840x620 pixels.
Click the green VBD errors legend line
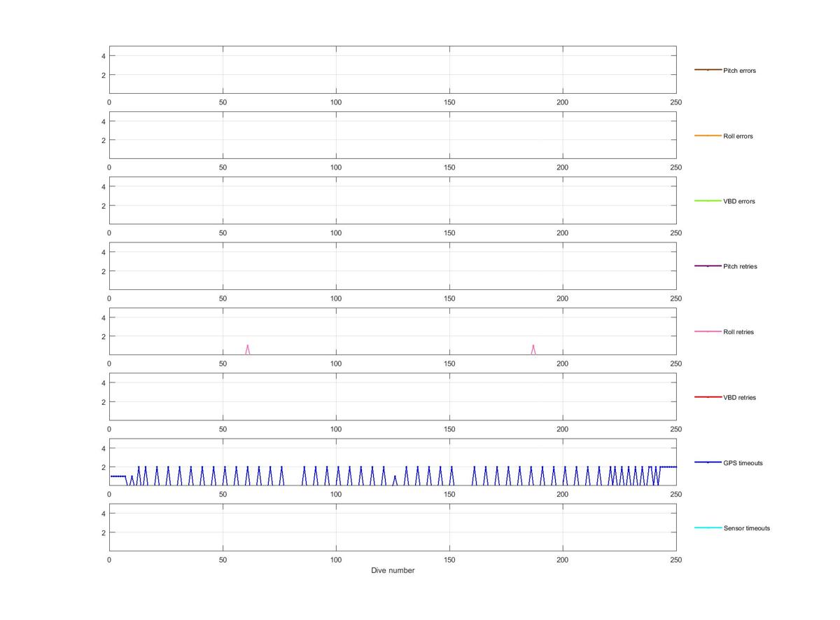[708, 201]
